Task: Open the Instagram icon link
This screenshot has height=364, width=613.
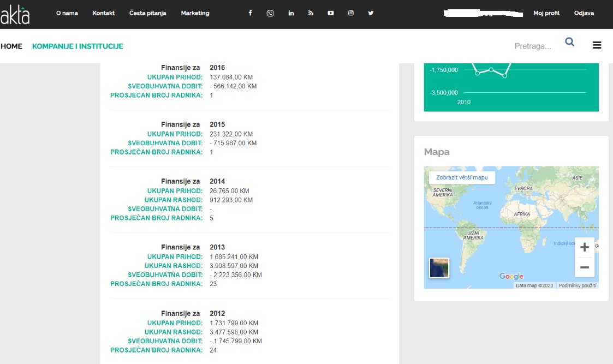Action: click(351, 13)
